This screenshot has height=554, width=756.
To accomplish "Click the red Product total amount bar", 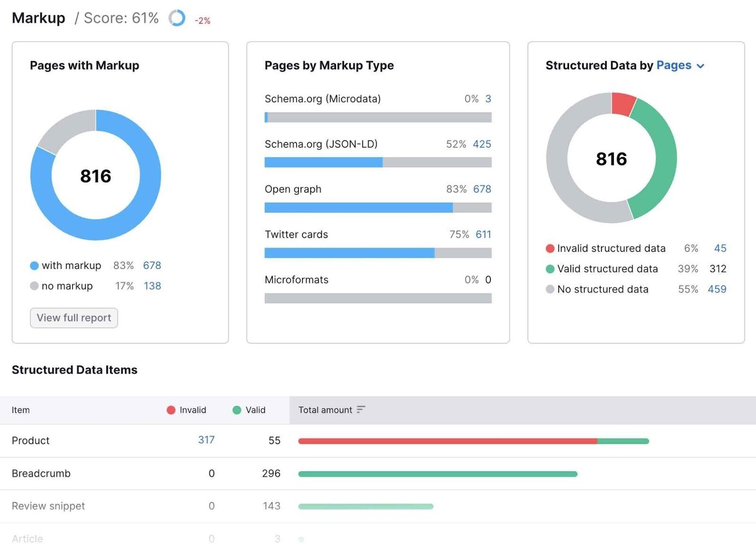I will pyautogui.click(x=449, y=441).
